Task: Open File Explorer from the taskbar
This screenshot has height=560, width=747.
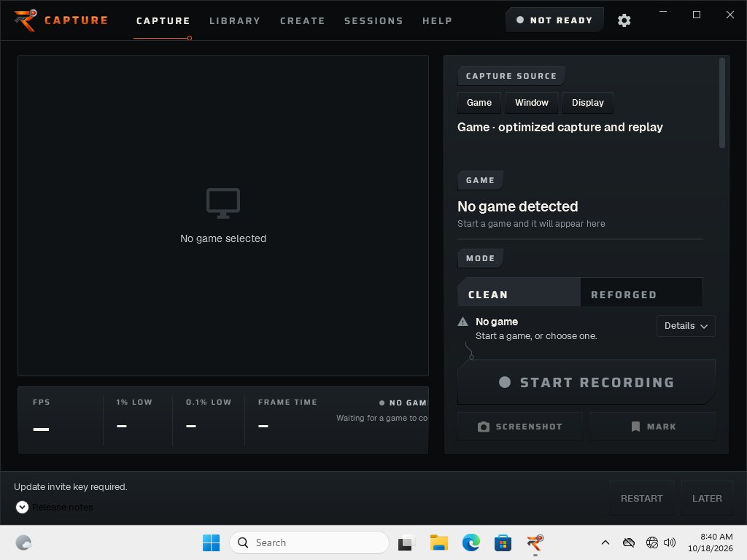Action: click(438, 542)
